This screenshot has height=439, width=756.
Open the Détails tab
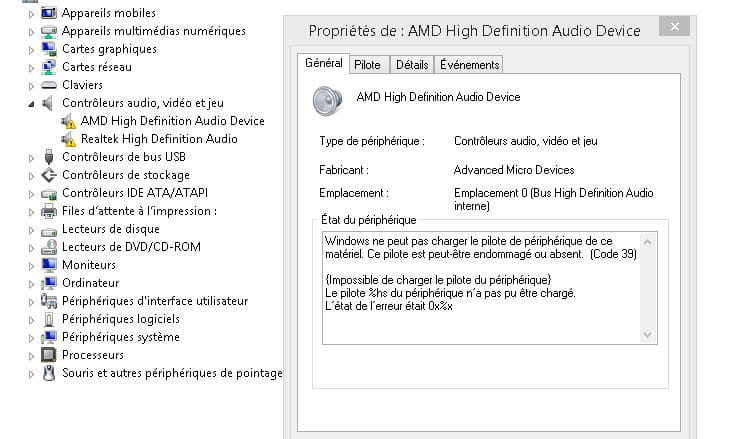[x=411, y=65]
